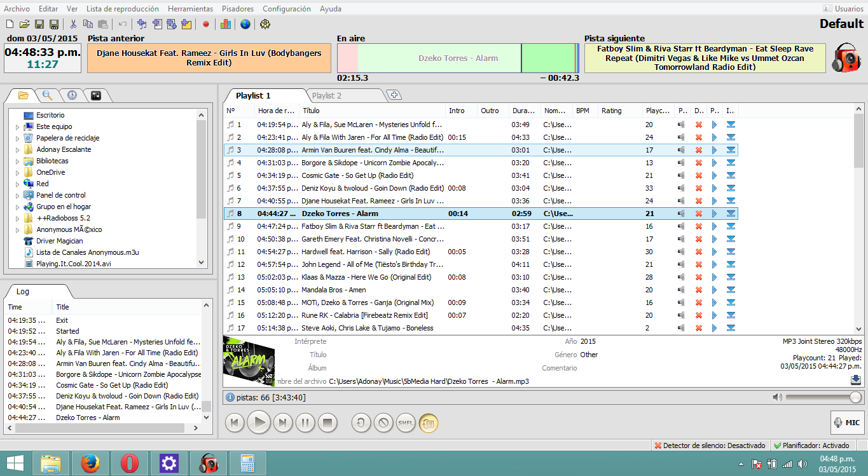The height and width of the screenshot is (476, 868).
Task: Click the save tag icon below file info
Action: point(855,380)
